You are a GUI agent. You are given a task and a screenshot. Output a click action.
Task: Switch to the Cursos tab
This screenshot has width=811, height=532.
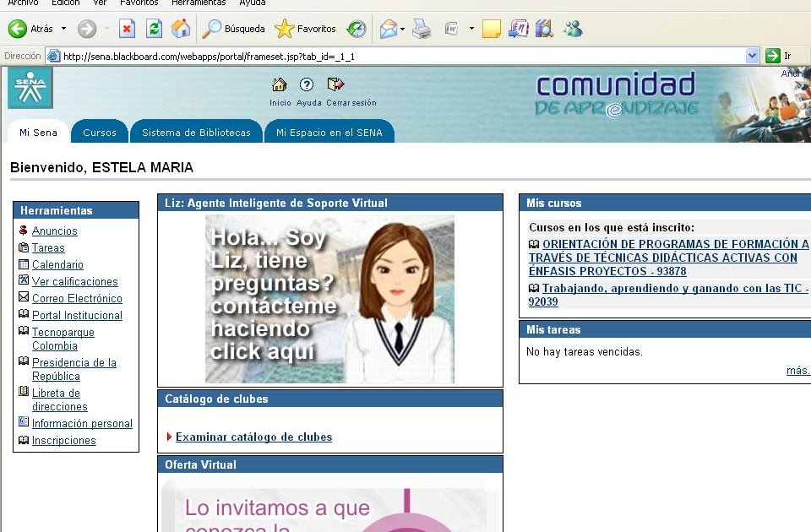100,133
